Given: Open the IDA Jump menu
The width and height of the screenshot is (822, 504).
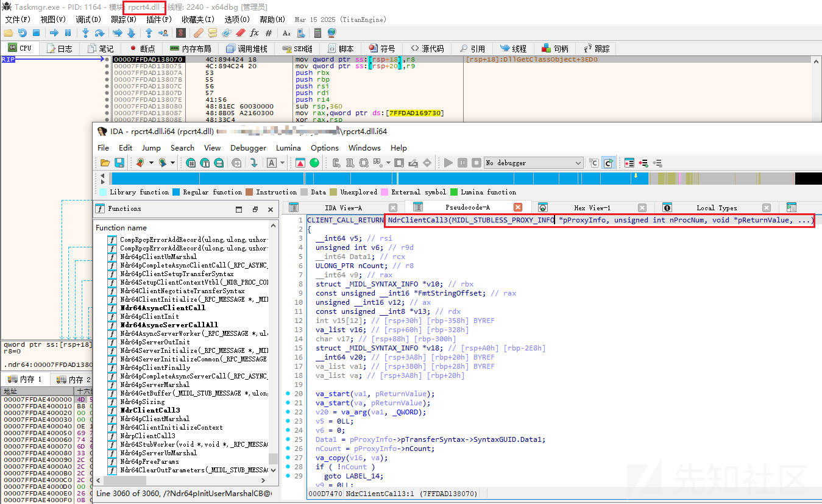Looking at the screenshot, I should [x=151, y=147].
